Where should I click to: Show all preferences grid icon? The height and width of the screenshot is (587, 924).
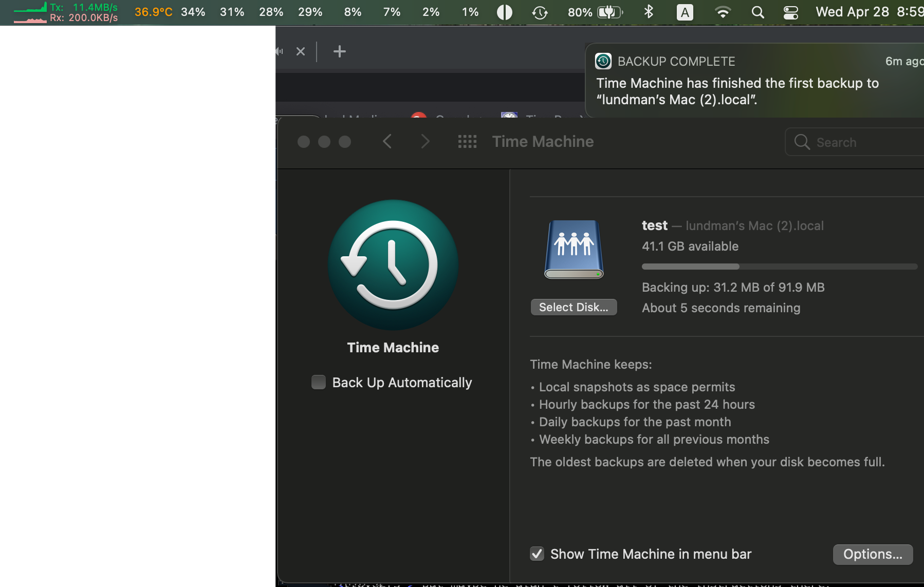point(467,141)
